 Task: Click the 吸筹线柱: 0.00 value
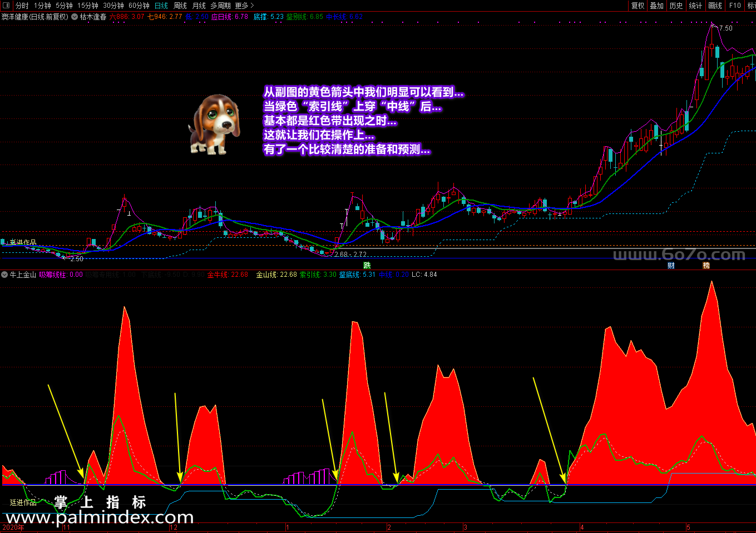[x=61, y=275]
